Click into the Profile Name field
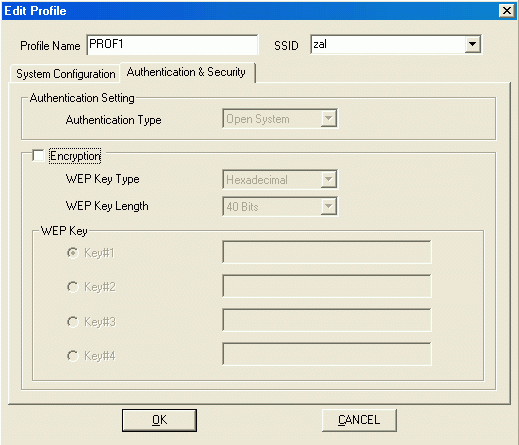This screenshot has height=445, width=519. (x=172, y=44)
